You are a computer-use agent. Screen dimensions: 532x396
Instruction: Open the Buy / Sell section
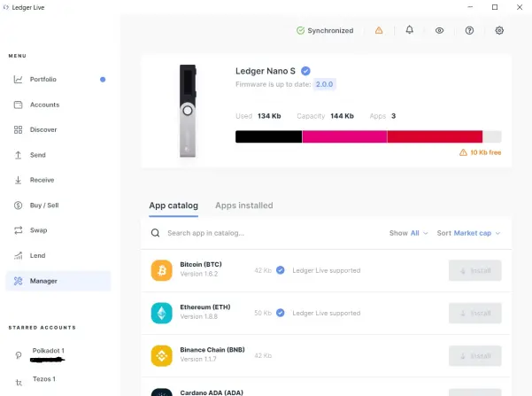tap(58, 206)
